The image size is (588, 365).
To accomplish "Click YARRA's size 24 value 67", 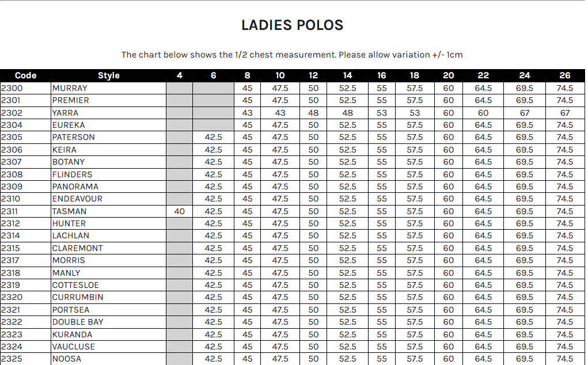I will coord(524,113).
